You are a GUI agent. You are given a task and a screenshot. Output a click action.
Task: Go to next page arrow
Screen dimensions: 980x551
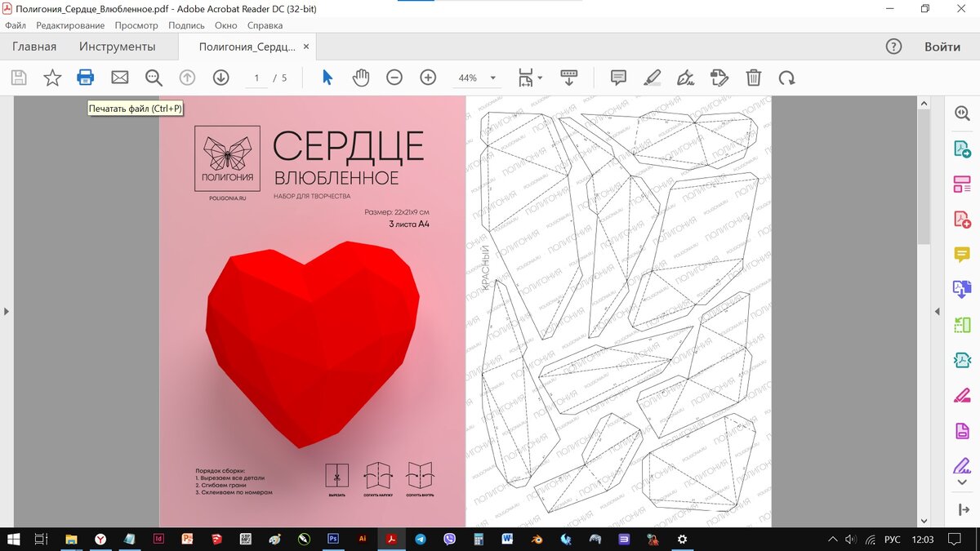point(220,78)
